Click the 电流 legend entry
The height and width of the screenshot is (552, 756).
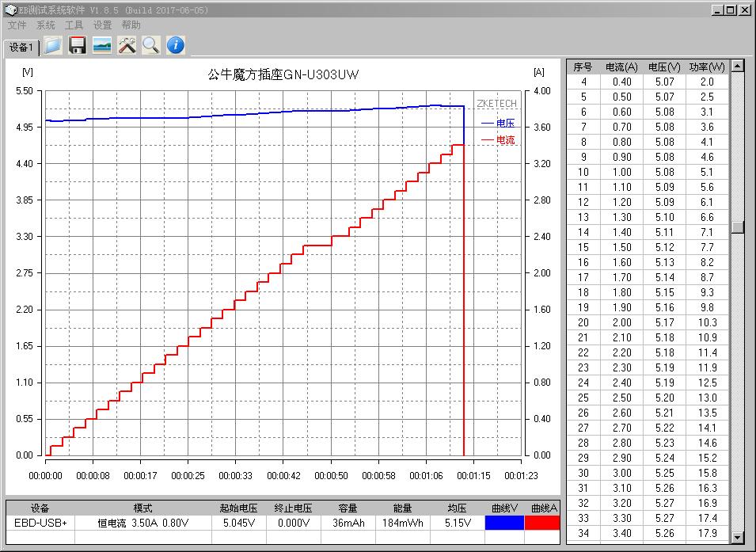tap(498, 140)
